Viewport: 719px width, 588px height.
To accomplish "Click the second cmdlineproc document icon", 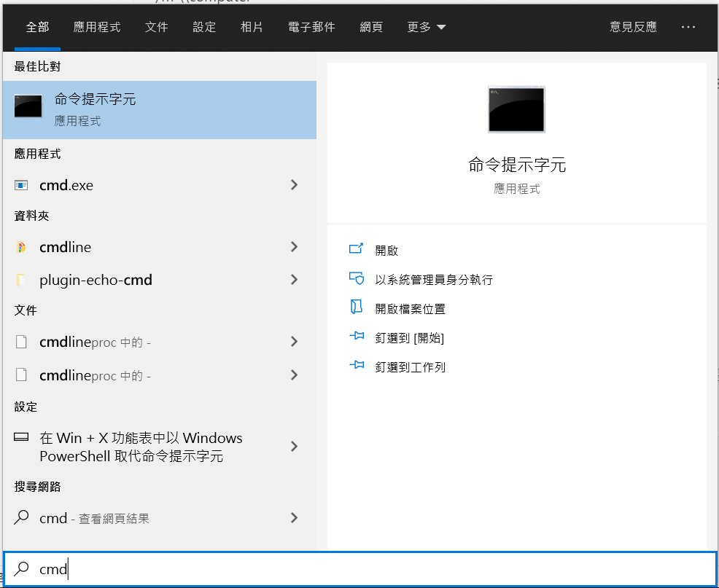I will (21, 375).
